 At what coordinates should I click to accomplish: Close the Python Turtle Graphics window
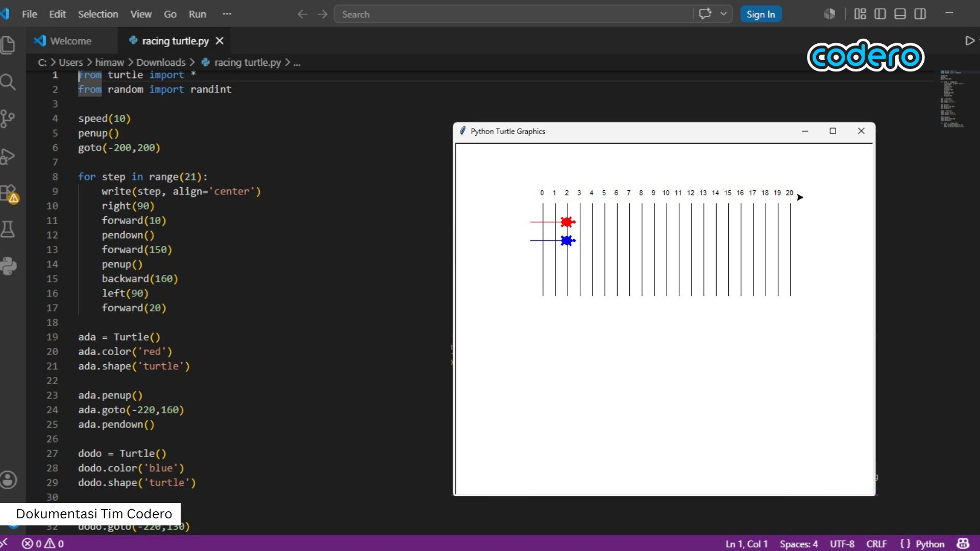click(x=861, y=131)
